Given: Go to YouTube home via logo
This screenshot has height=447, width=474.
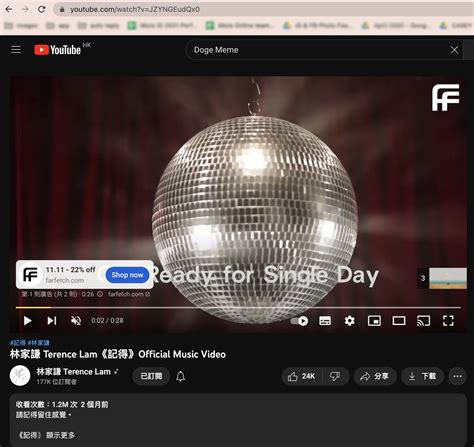Looking at the screenshot, I should tap(58, 50).
